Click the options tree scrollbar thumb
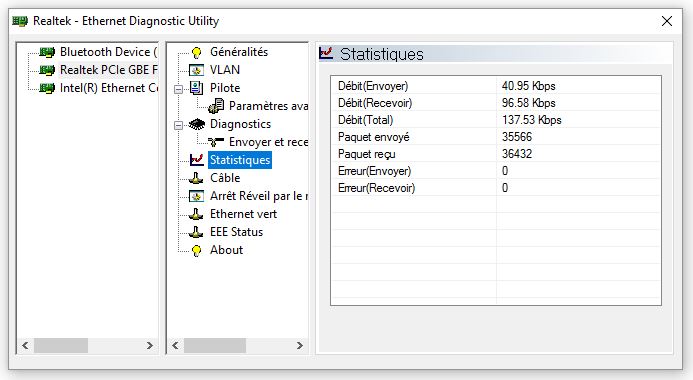 point(215,346)
